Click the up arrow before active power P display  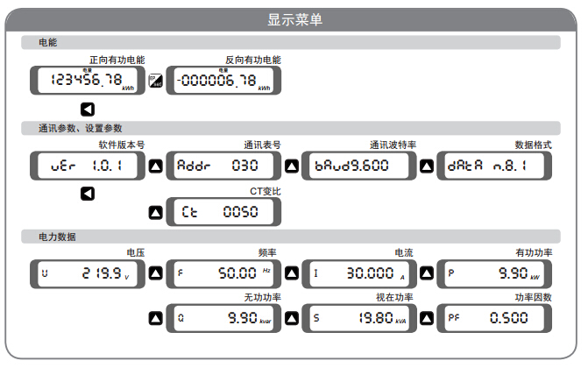click(426, 273)
